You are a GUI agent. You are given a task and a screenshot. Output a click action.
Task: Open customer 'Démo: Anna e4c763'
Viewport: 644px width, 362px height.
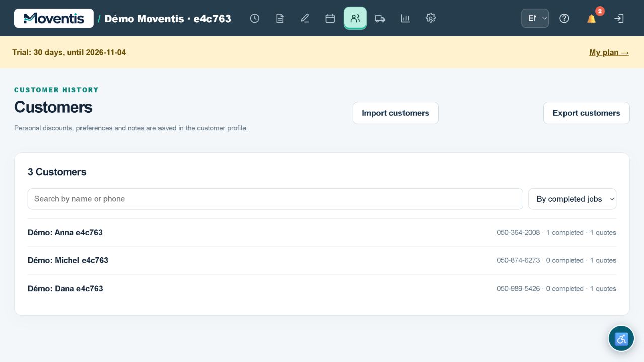pyautogui.click(x=322, y=233)
